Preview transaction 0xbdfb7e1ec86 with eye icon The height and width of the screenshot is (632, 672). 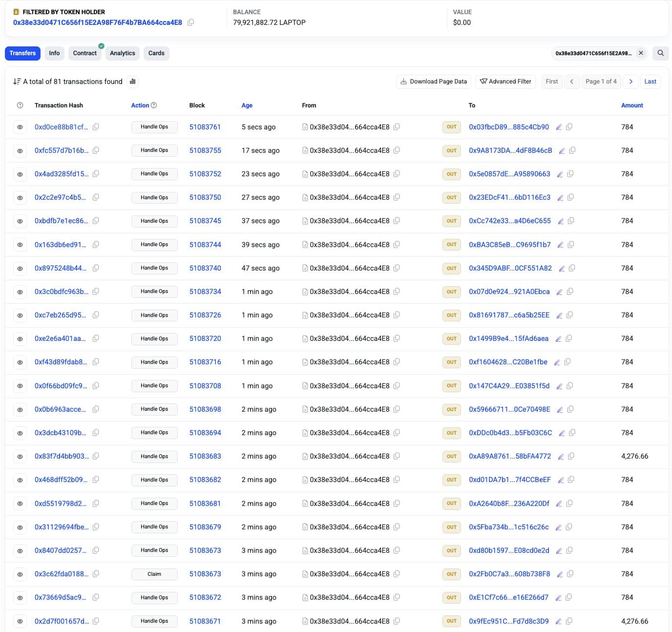[x=20, y=221]
